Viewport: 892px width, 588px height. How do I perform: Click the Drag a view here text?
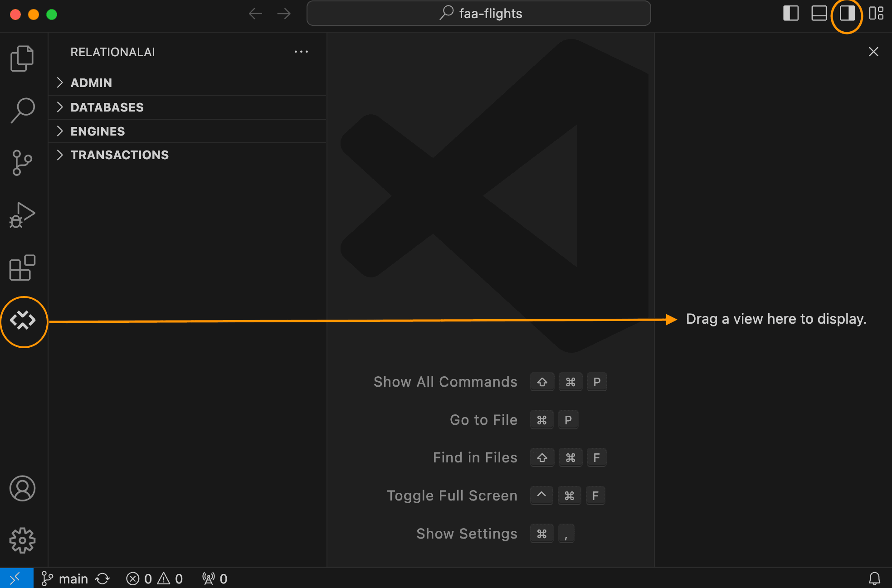pyautogui.click(x=776, y=319)
